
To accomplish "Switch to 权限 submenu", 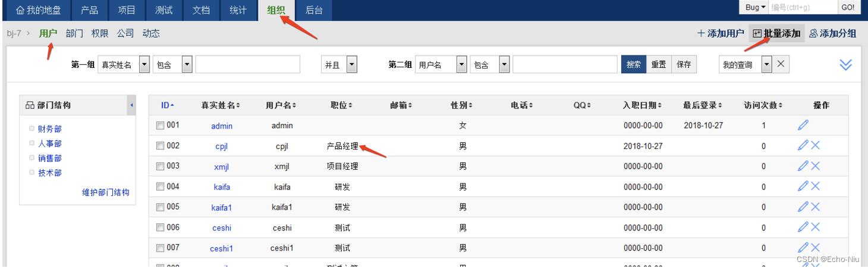I will tap(100, 33).
